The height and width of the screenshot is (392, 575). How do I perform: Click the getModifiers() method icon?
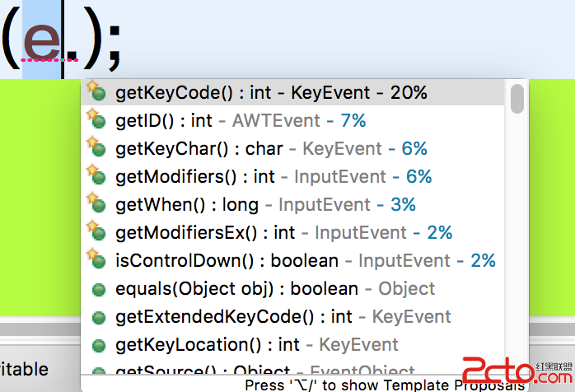[96, 175]
